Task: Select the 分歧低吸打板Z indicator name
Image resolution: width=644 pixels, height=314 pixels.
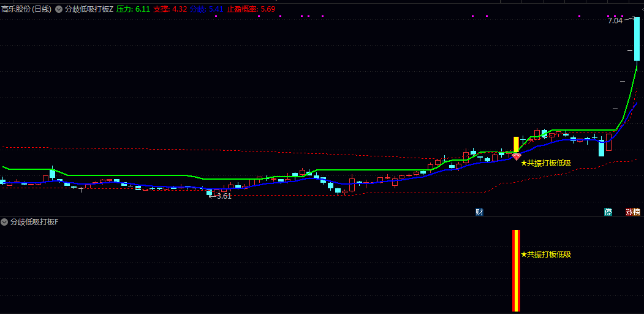Action: tap(89, 9)
